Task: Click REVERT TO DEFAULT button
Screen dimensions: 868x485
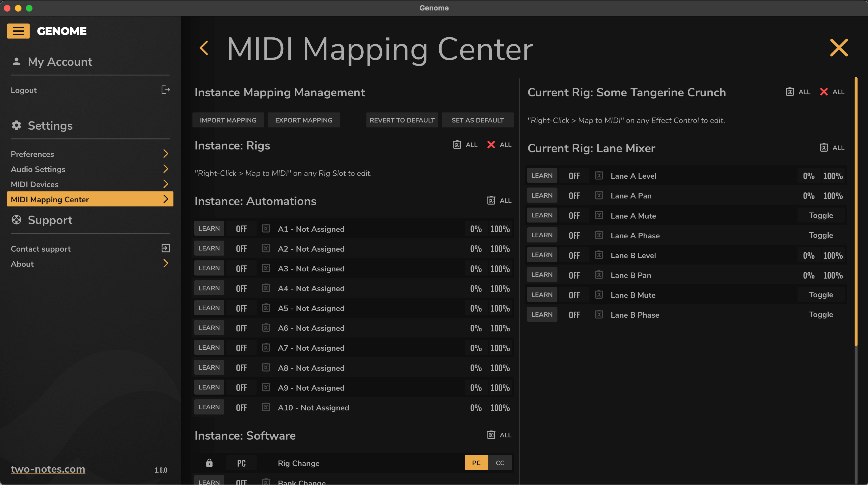Action: pos(402,120)
